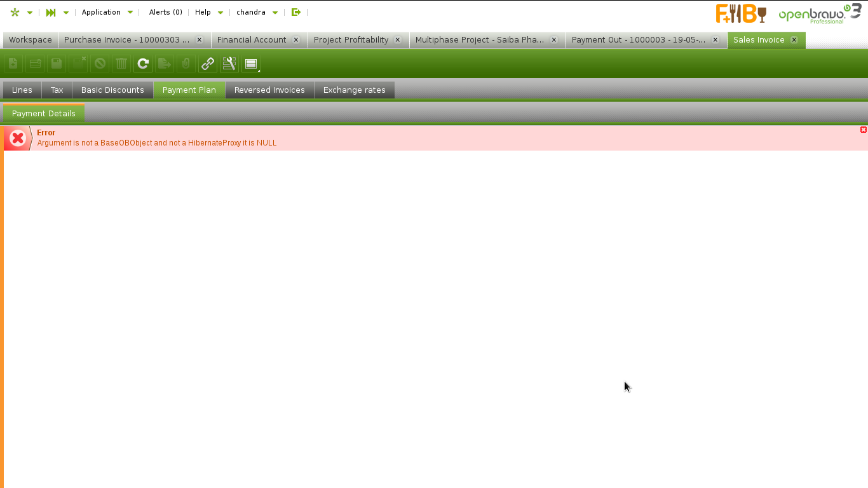
Task: Show the Basic Discounts subtab
Action: coord(112,90)
